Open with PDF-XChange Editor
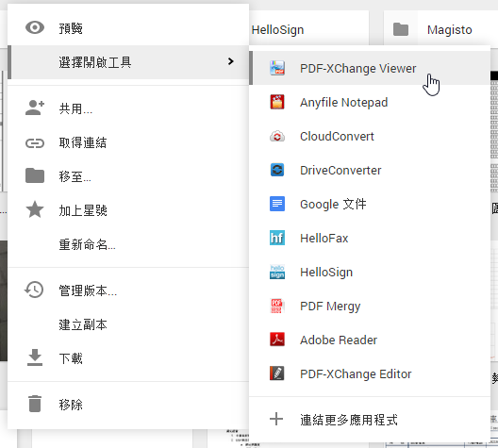 click(370, 373)
